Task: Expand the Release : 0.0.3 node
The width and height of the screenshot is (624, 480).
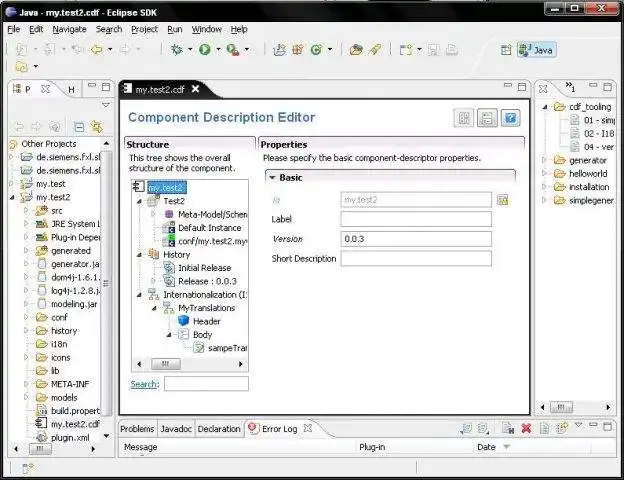Action: pos(153,281)
